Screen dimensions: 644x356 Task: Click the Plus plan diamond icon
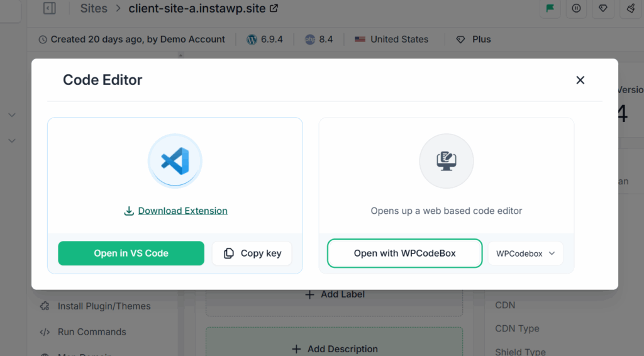coord(460,40)
